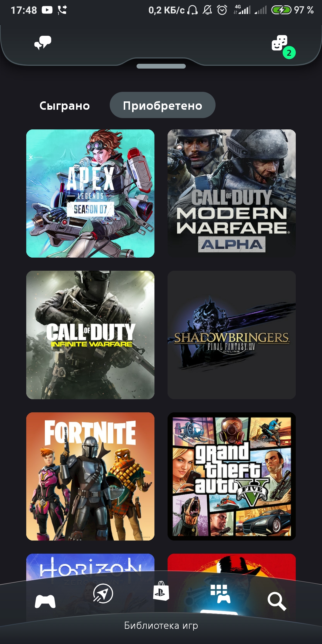Tap the alarm clock status icon
The height and width of the screenshot is (644, 322).
tap(222, 10)
